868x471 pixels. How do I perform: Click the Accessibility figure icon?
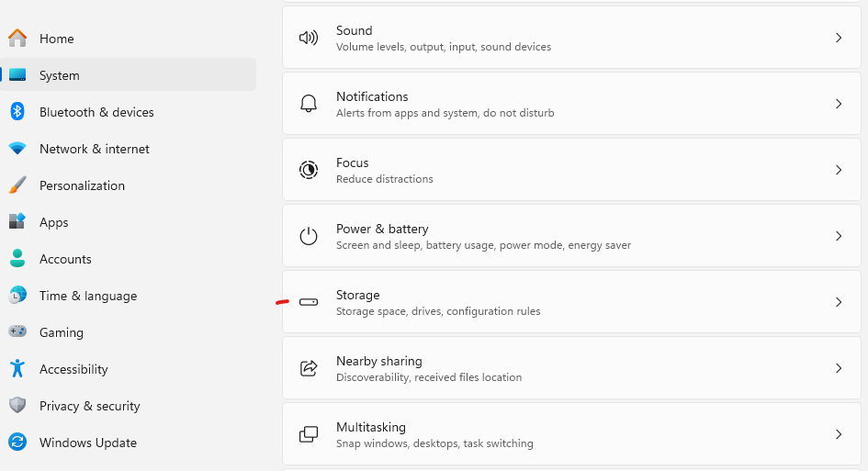(17, 369)
